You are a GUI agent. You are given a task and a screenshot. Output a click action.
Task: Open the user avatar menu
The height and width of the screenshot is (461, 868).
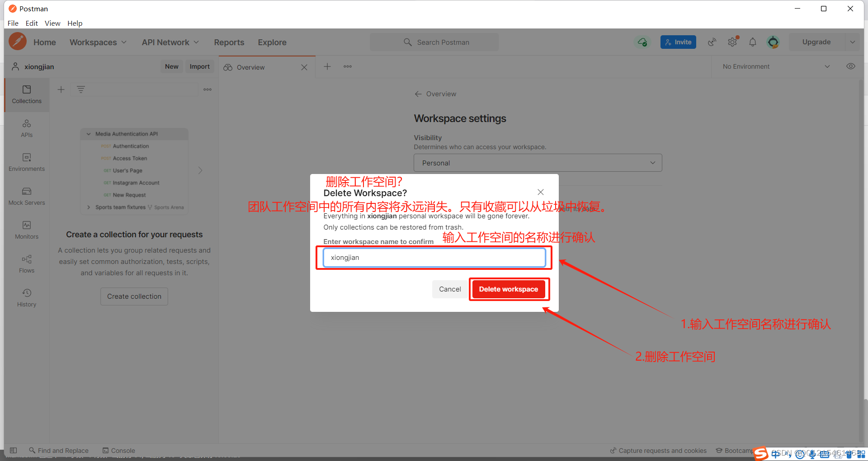773,42
